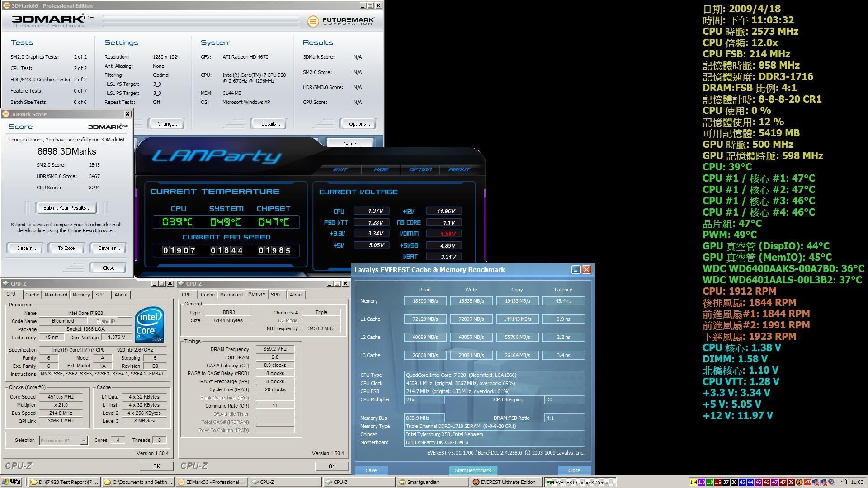Open the Memory tab in CPU-Z processor window
Screen dimensions: 868x488
tap(81, 295)
